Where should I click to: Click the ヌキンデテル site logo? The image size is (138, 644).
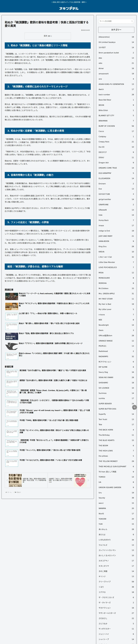pyautogui.click(x=69, y=8)
